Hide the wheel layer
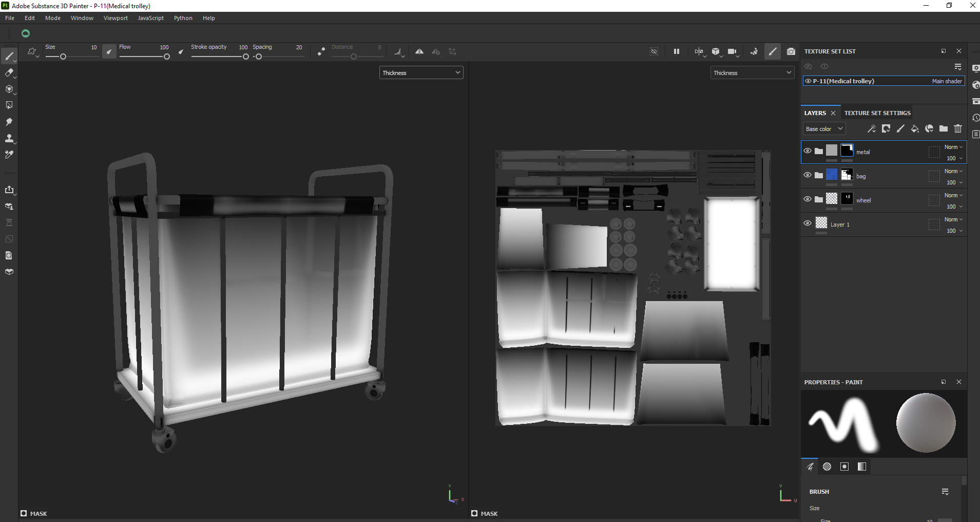Viewport: 980px width, 522px height. 808,199
